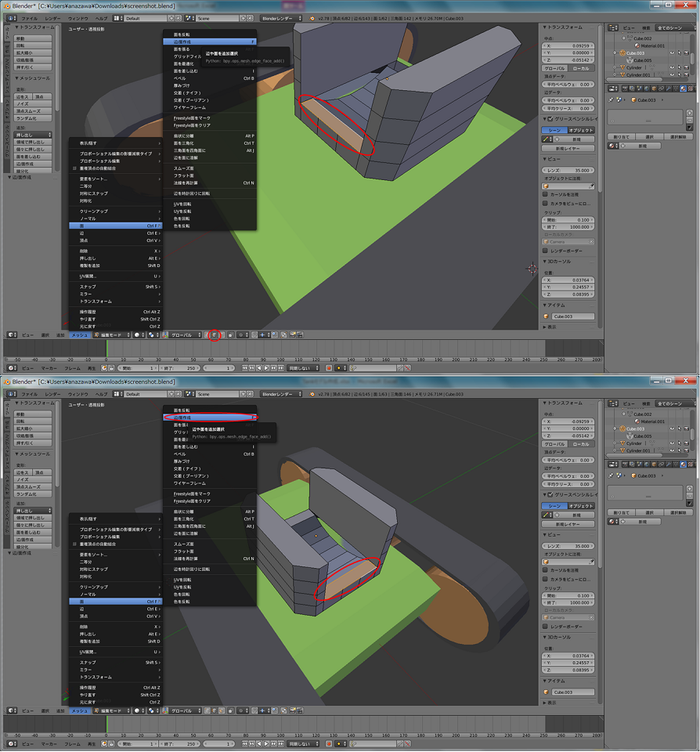
Task: Click Deselect button in top material panel
Action: (x=678, y=136)
